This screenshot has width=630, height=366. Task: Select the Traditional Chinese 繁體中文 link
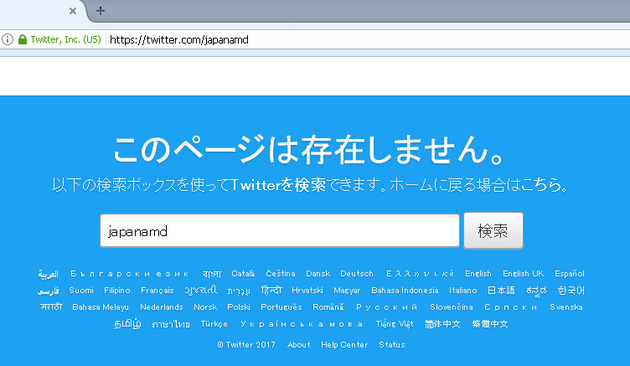pos(490,324)
